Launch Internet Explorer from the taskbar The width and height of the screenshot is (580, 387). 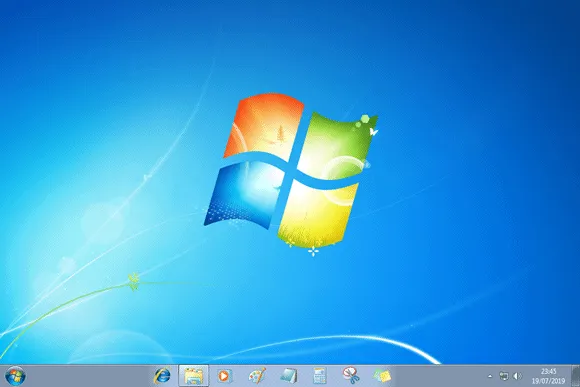[x=162, y=376]
